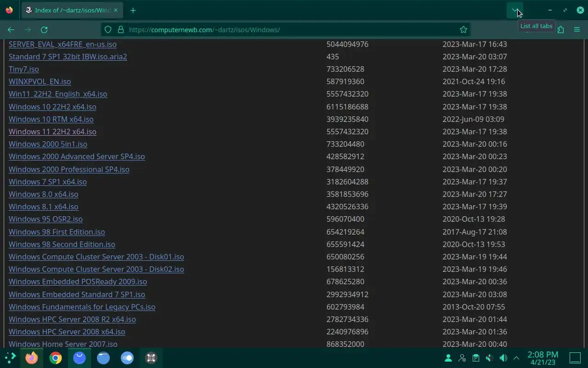This screenshot has width=588, height=368.
Task: Close the Index of ~dartz tab
Action: pos(116,10)
